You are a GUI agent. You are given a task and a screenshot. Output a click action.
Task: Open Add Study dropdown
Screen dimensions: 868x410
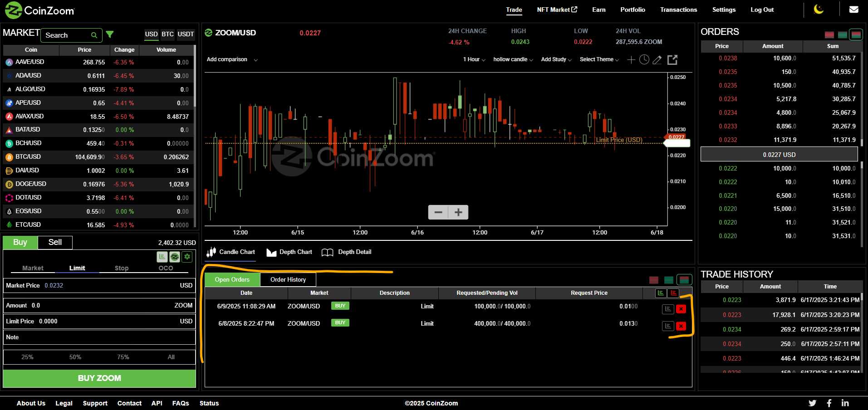pos(556,59)
